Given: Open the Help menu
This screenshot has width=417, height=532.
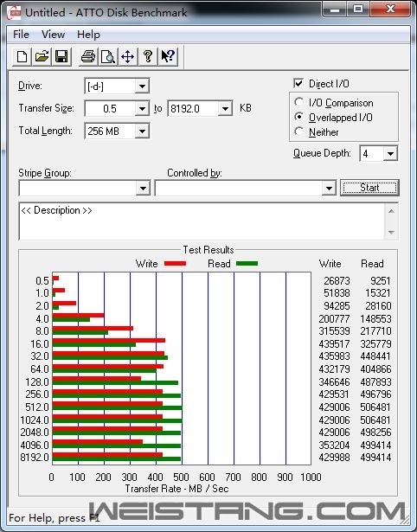Looking at the screenshot, I should [88, 35].
